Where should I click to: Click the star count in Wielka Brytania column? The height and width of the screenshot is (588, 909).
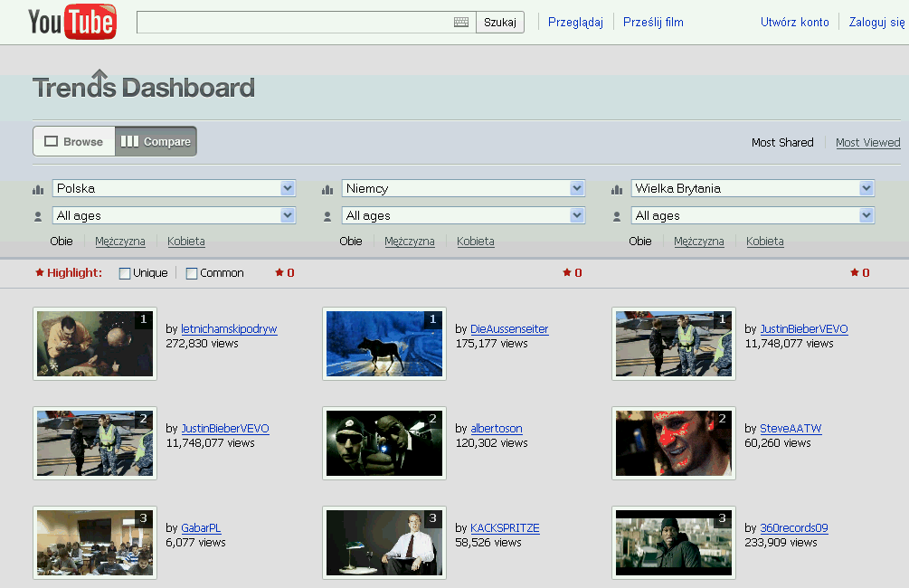pyautogui.click(x=860, y=272)
